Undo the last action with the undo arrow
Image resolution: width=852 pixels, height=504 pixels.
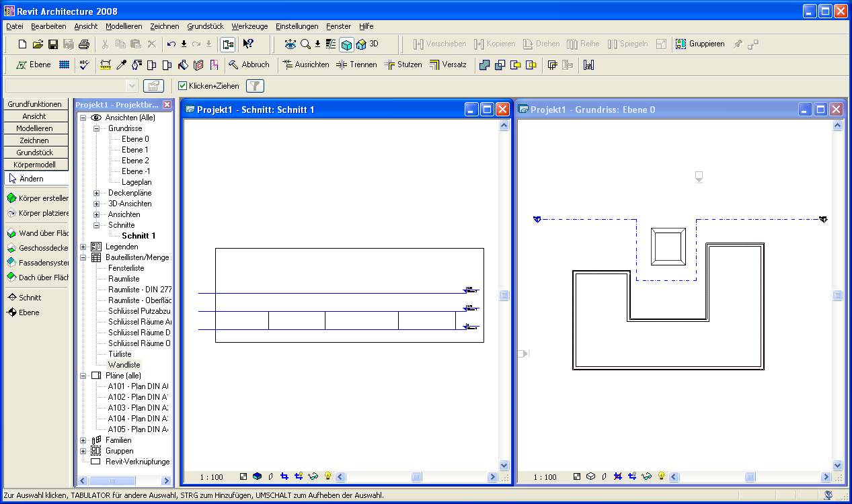point(171,44)
